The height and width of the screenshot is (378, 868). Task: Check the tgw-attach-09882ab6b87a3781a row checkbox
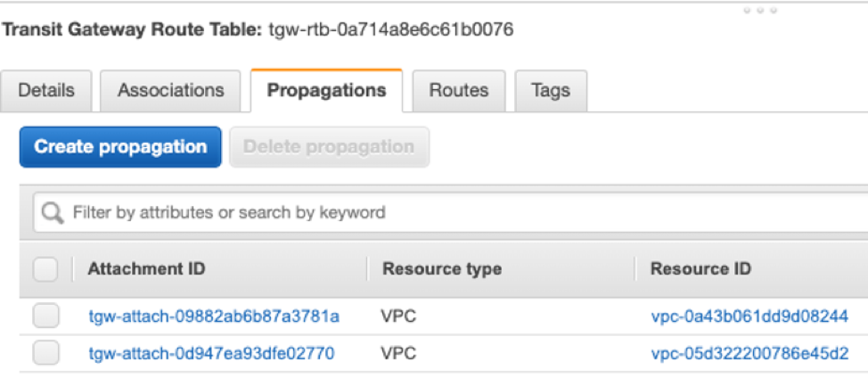(45, 316)
